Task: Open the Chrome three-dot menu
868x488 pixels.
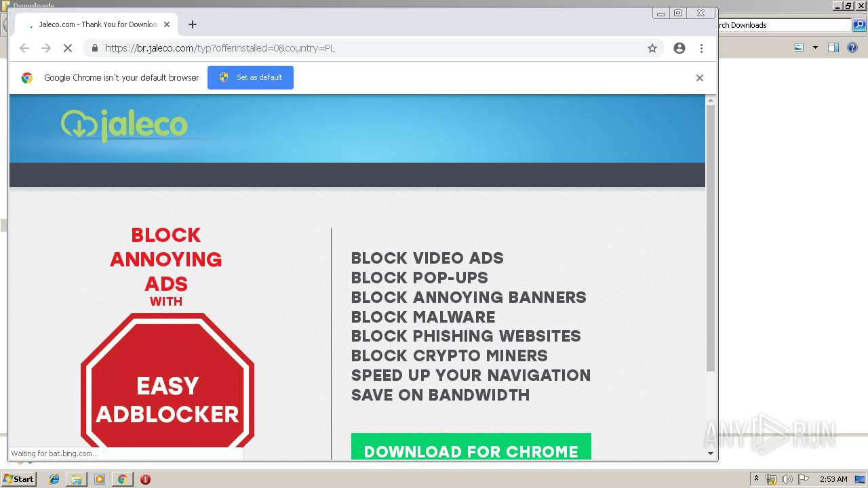Action: 701,48
